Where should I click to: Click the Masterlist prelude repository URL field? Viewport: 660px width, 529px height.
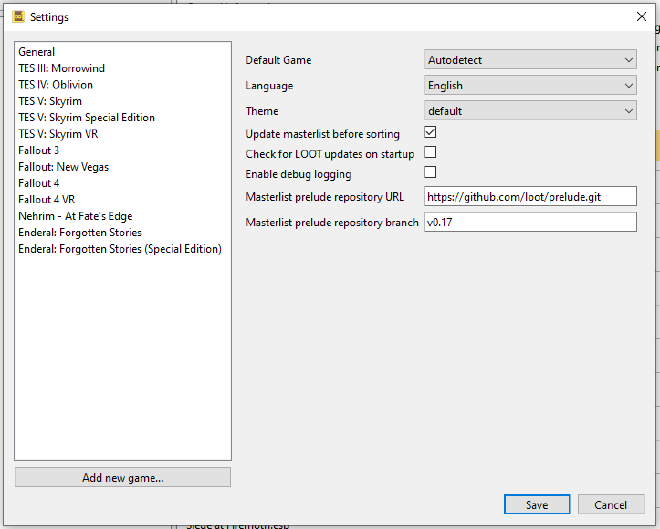530,197
